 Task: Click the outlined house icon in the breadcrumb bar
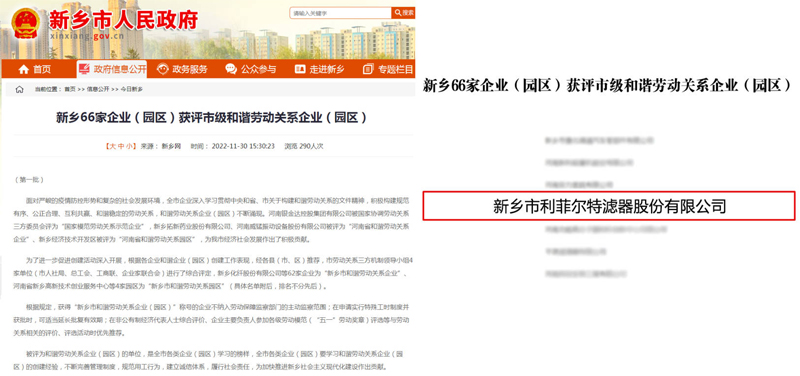[19, 89]
